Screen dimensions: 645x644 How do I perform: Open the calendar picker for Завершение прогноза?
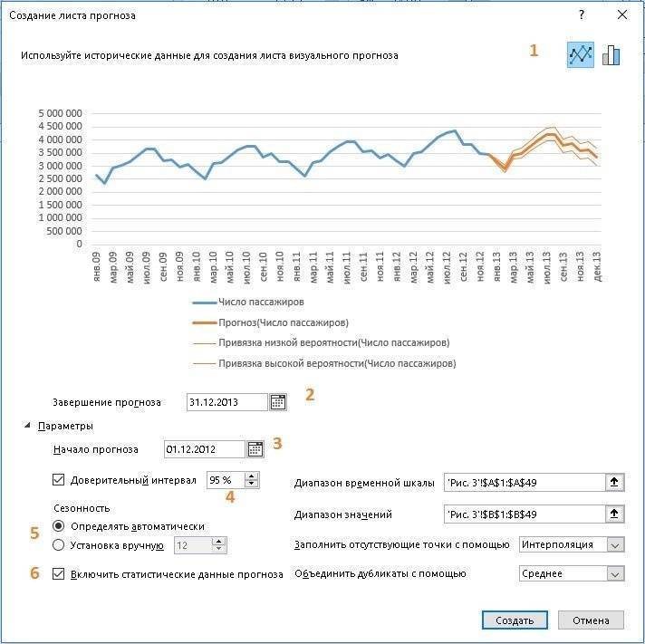click(278, 402)
